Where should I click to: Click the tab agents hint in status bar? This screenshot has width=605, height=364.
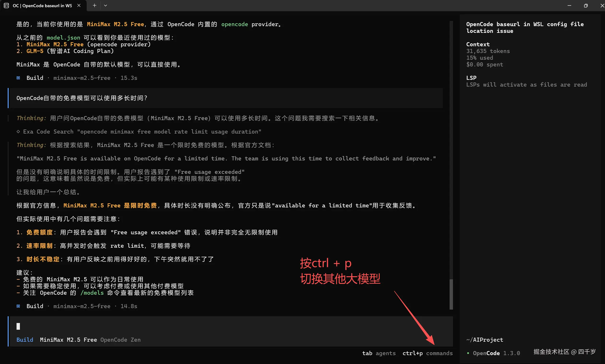[379, 353]
